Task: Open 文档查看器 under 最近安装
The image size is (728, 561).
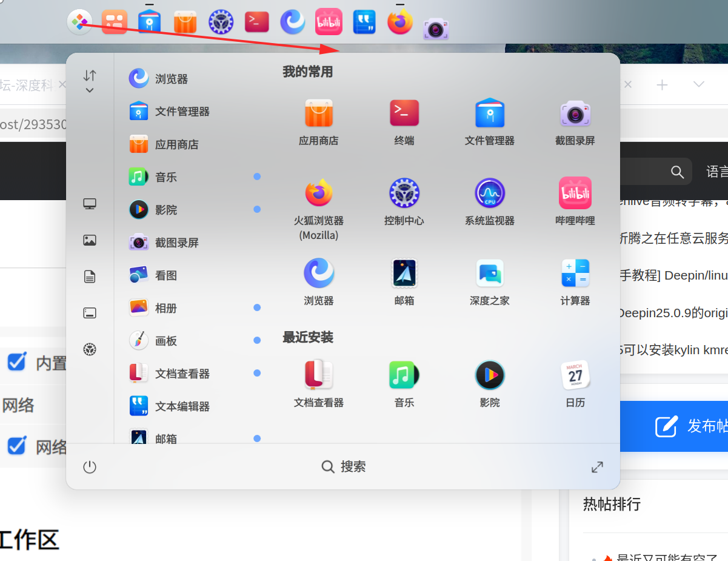Action: pos(319,384)
